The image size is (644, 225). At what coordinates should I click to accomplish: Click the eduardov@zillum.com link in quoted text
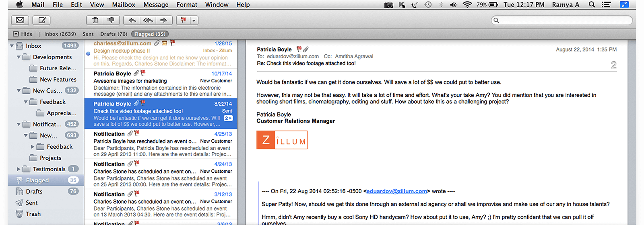coord(396,191)
